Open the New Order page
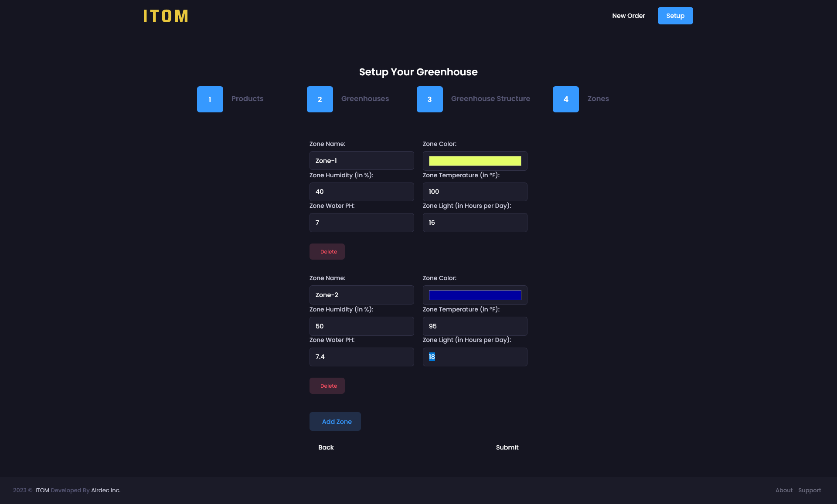This screenshot has height=504, width=837. pyautogui.click(x=628, y=16)
